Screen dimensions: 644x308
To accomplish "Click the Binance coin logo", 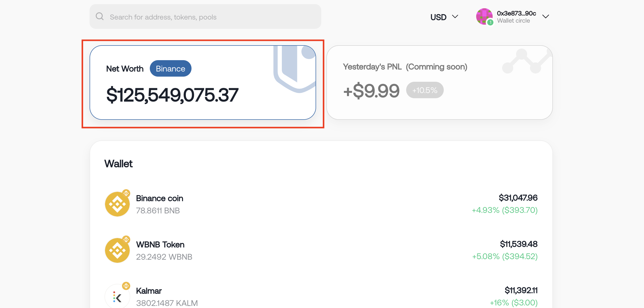I will (x=117, y=204).
